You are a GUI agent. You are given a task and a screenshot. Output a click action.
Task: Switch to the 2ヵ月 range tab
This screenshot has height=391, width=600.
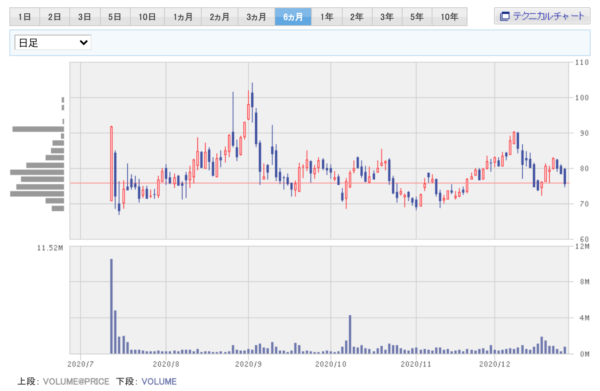(x=220, y=17)
